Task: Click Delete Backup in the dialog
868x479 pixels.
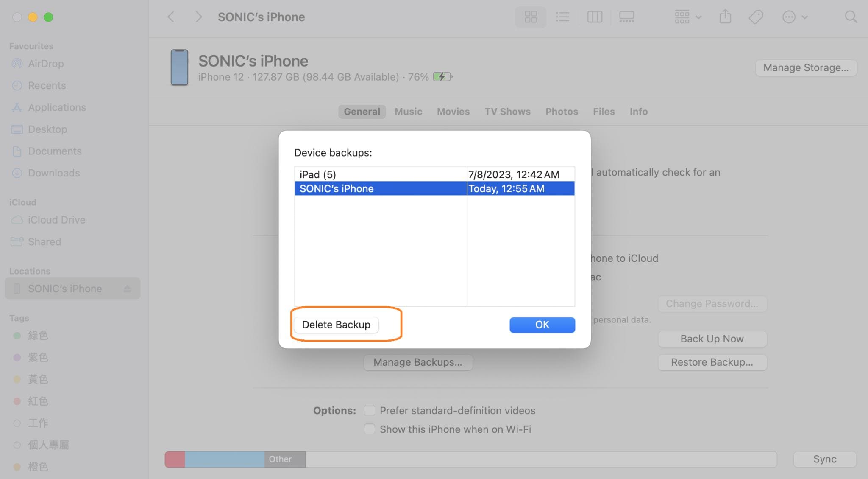Action: point(336,325)
